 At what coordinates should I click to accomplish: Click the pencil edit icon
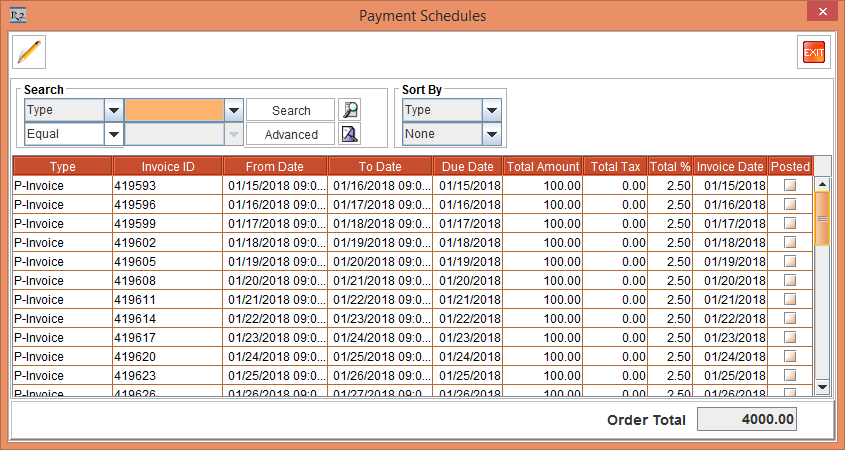click(x=31, y=51)
